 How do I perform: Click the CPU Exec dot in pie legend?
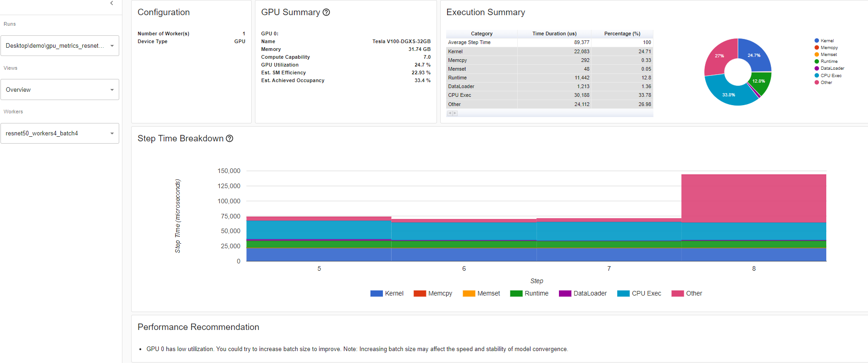817,76
